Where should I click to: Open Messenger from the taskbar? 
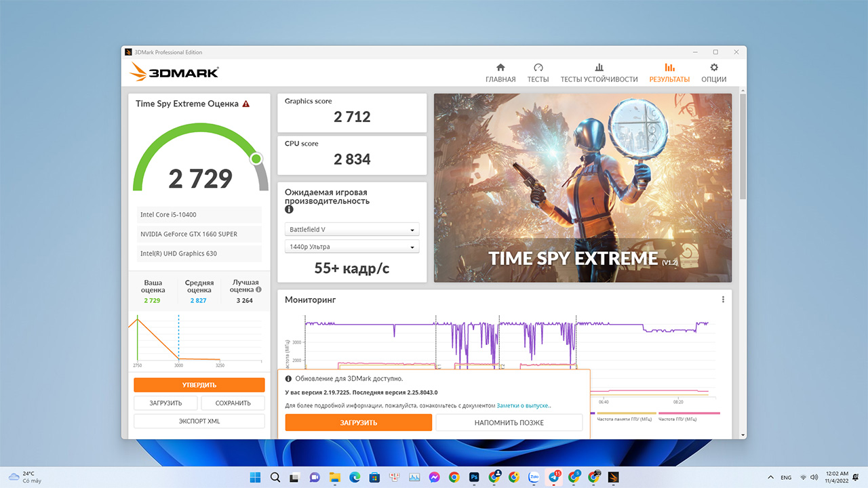coord(434,477)
